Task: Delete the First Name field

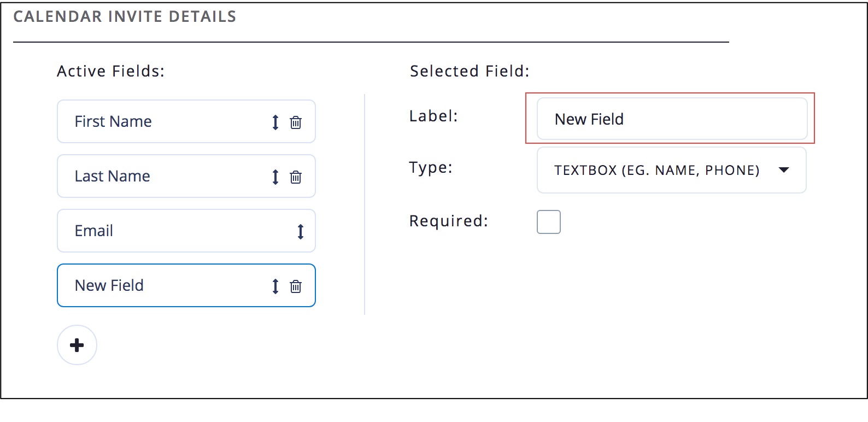Action: (x=296, y=122)
